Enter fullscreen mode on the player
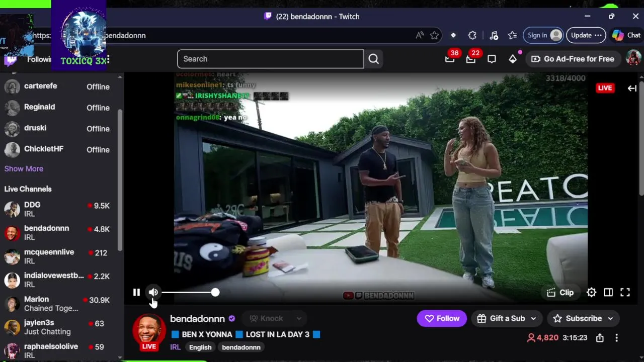This screenshot has width=644, height=362. click(625, 292)
